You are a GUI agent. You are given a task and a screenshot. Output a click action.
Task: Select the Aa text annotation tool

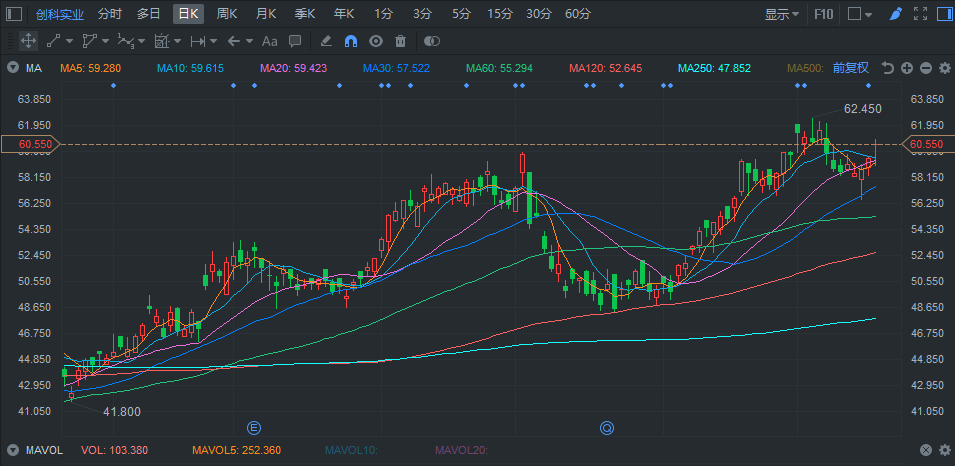pos(269,41)
